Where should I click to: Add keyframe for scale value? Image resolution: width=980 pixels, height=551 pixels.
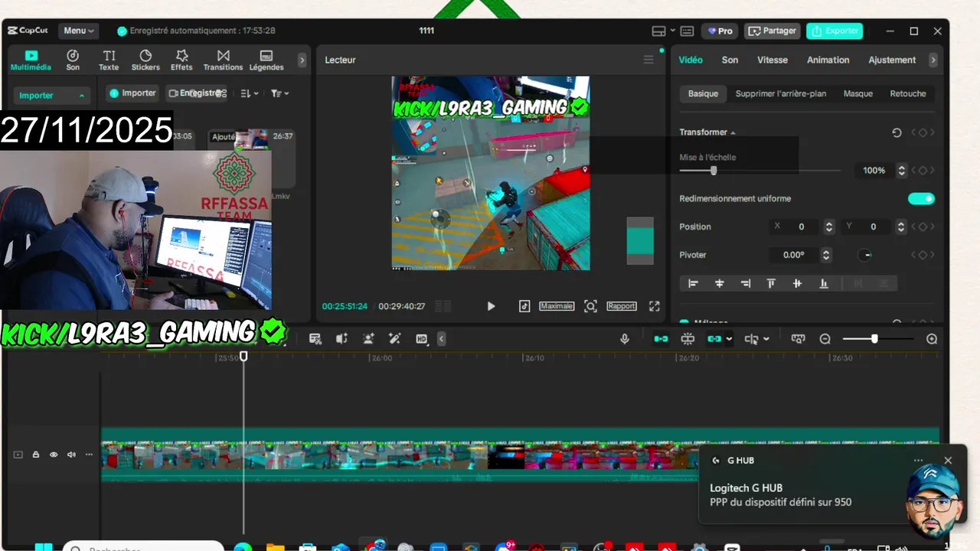click(x=923, y=171)
